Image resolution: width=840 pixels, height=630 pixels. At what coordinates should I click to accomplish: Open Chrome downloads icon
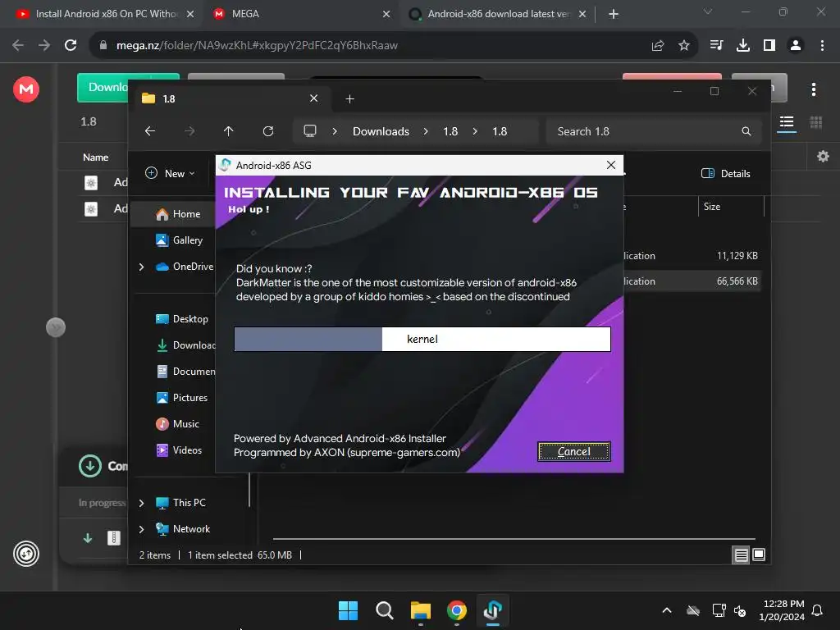pyautogui.click(x=743, y=45)
